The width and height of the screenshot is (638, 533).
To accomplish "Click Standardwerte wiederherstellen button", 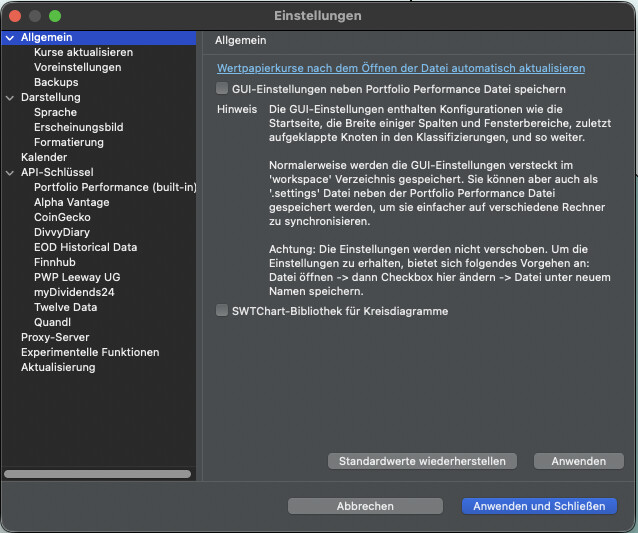I will (422, 461).
